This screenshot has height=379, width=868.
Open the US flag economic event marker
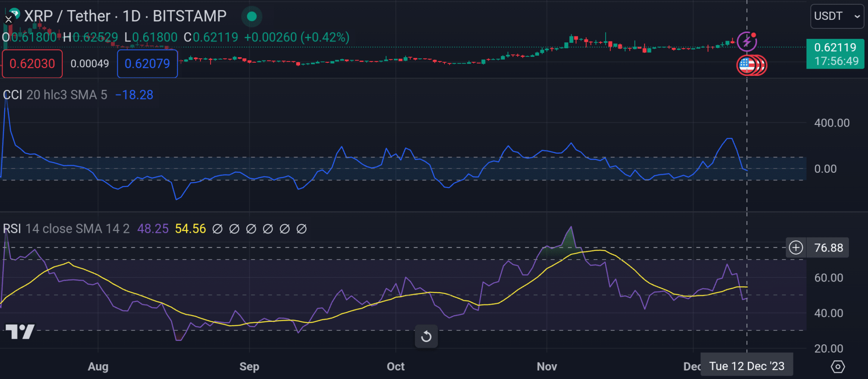coord(747,65)
